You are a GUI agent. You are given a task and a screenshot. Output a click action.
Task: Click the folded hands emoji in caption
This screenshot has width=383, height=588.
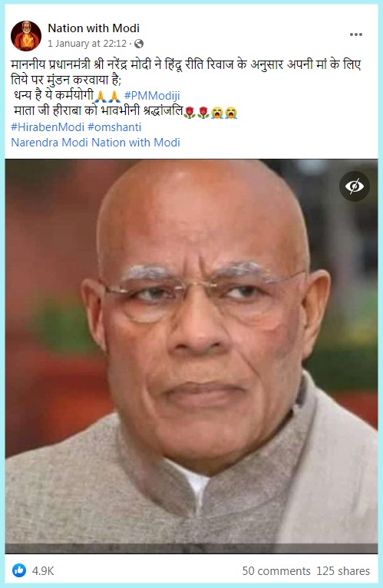point(107,97)
